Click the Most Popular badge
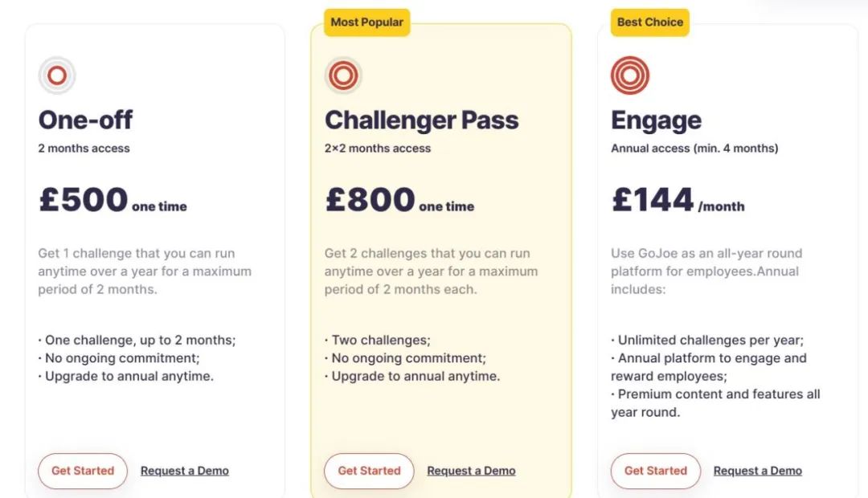This screenshot has width=868, height=498. (367, 22)
